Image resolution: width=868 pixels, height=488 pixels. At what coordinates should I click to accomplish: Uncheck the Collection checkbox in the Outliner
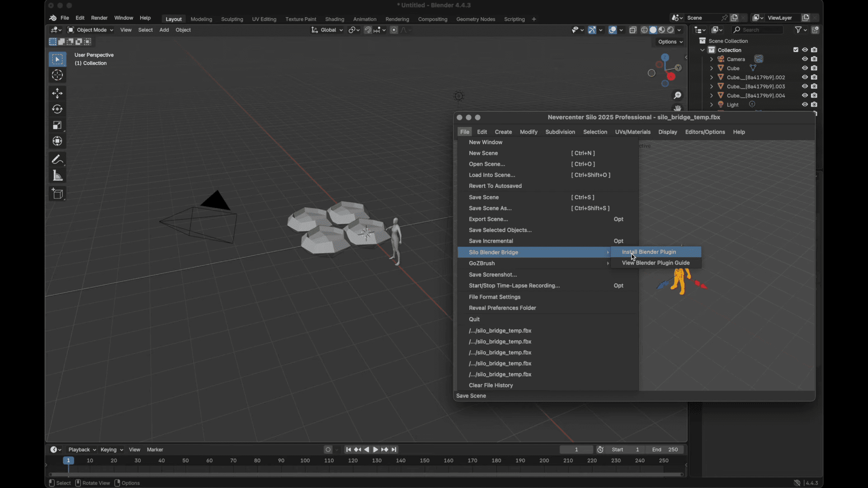tap(796, 50)
